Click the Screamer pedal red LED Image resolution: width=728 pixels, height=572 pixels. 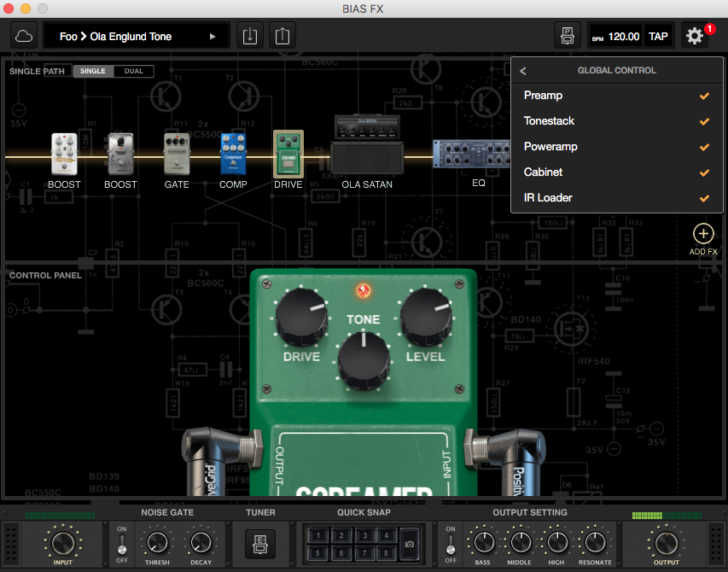[363, 291]
